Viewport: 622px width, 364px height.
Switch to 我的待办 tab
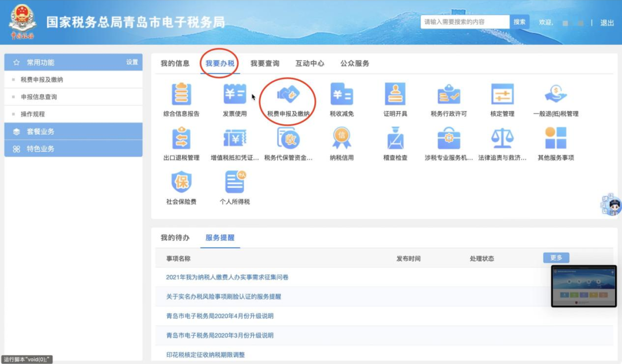coord(175,237)
